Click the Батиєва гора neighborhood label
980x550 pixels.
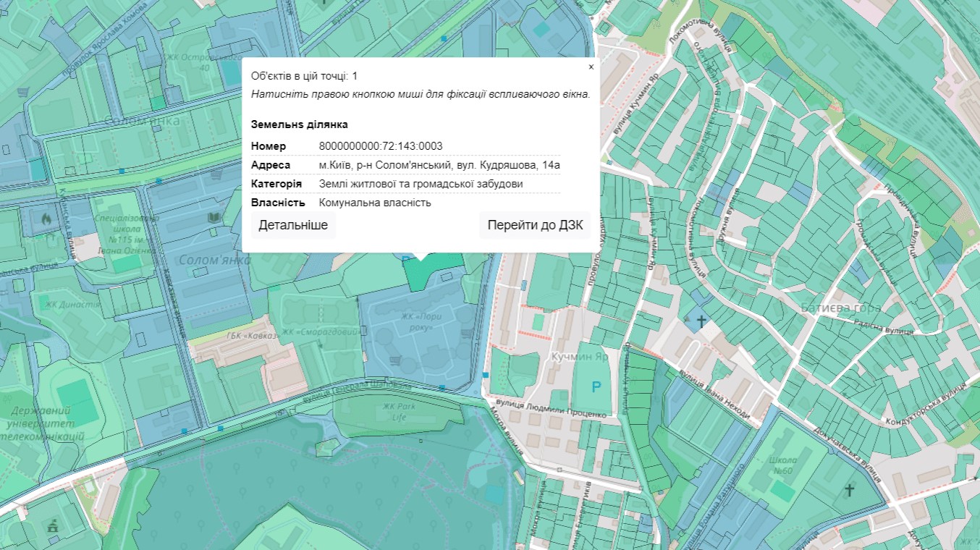point(840,308)
